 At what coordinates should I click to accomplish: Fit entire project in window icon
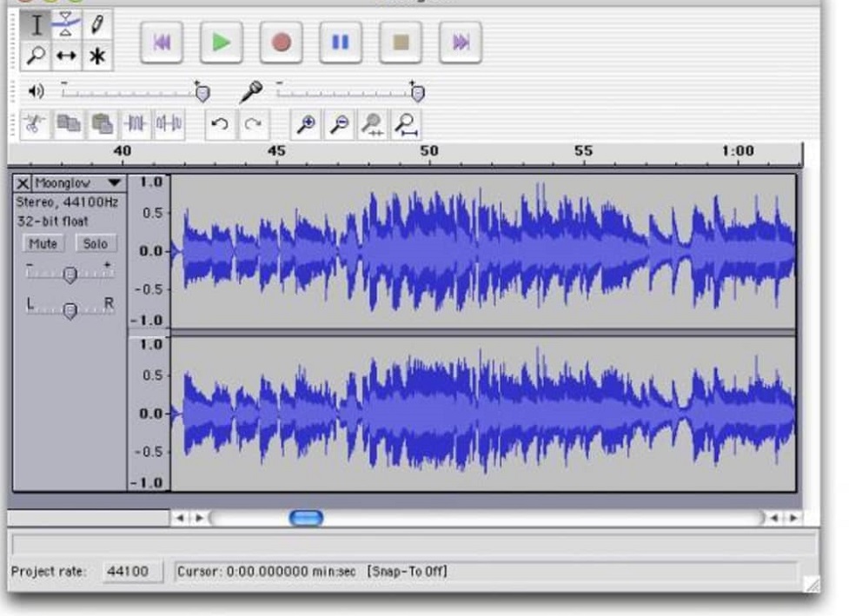[x=406, y=124]
